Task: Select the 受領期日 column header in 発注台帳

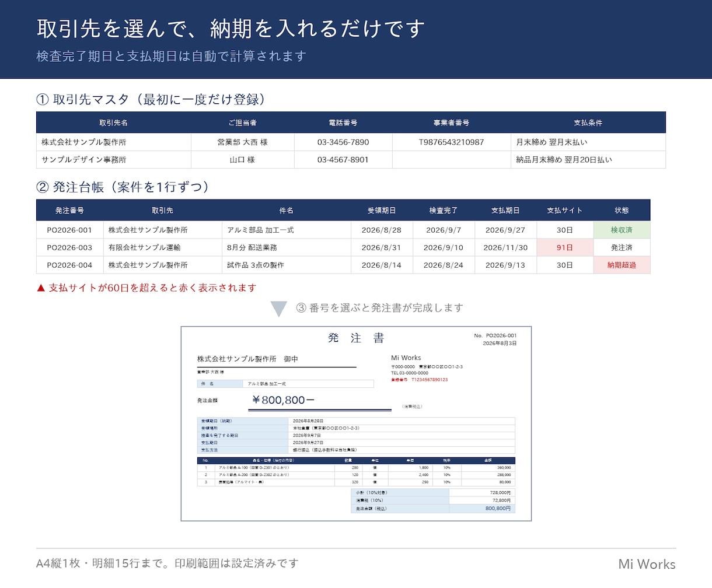Action: click(382, 210)
